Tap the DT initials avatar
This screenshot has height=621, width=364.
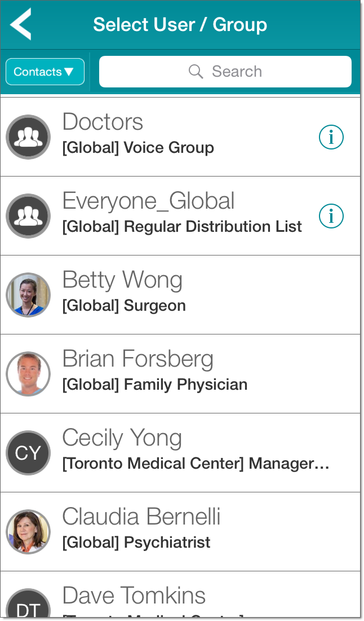28,606
